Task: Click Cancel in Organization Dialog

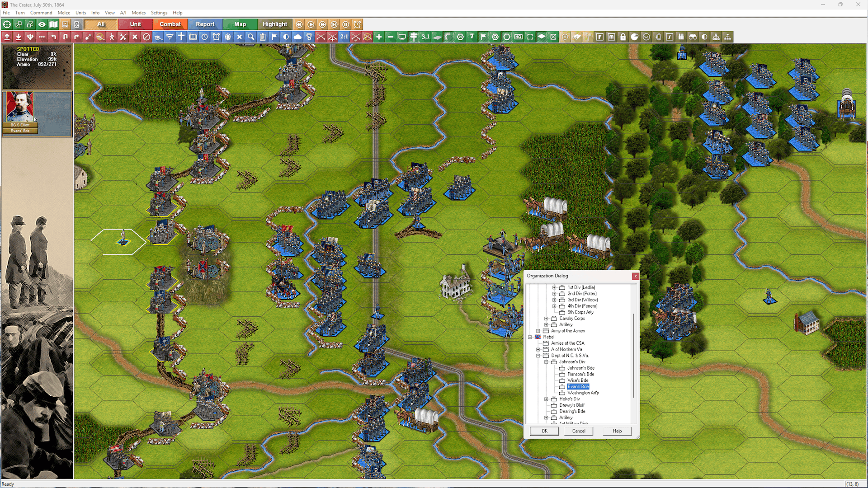Action: tap(578, 431)
